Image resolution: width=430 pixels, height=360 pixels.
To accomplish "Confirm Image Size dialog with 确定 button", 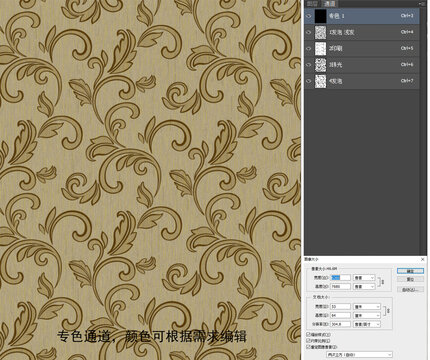I will 410,271.
